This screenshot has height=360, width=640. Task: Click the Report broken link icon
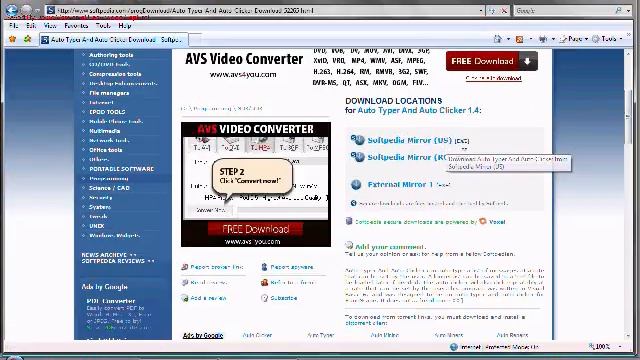[184, 267]
